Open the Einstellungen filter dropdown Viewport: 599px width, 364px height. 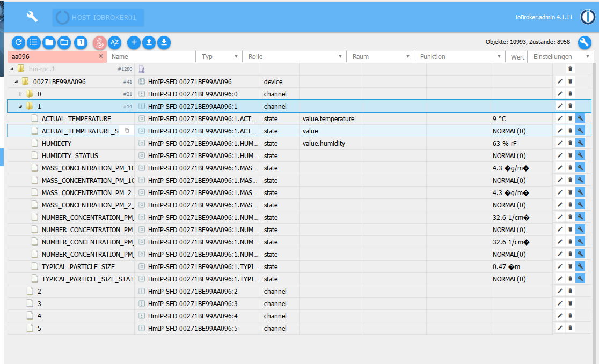coord(561,56)
